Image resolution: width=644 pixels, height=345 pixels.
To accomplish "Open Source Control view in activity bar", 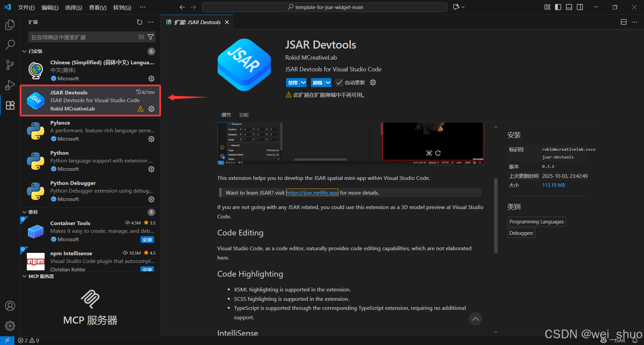I will pos(10,65).
